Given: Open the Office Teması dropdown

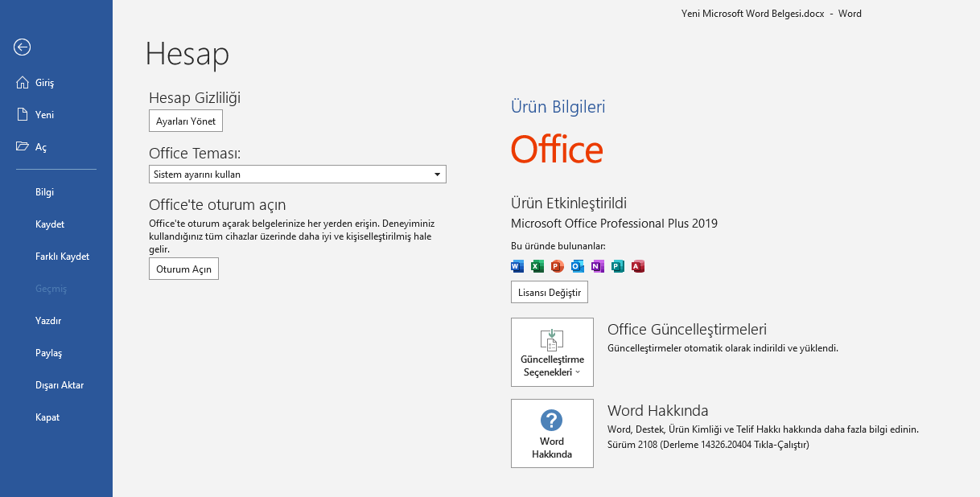Looking at the screenshot, I should click(x=298, y=175).
